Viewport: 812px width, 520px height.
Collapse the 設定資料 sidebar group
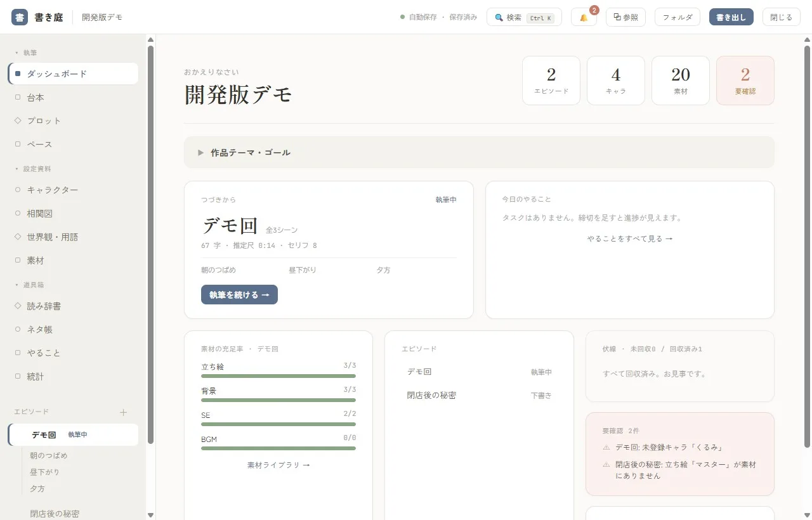click(33, 169)
